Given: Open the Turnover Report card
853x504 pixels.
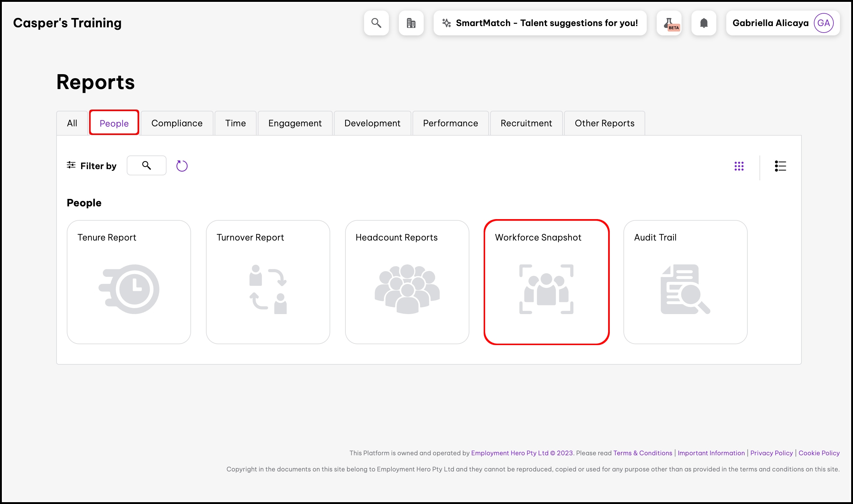Looking at the screenshot, I should point(268,282).
